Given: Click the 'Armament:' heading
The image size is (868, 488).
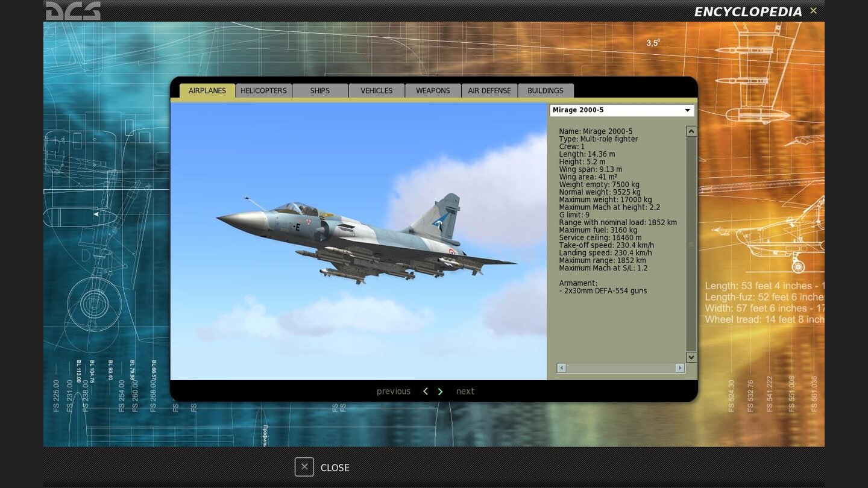Looking at the screenshot, I should pyautogui.click(x=577, y=283).
